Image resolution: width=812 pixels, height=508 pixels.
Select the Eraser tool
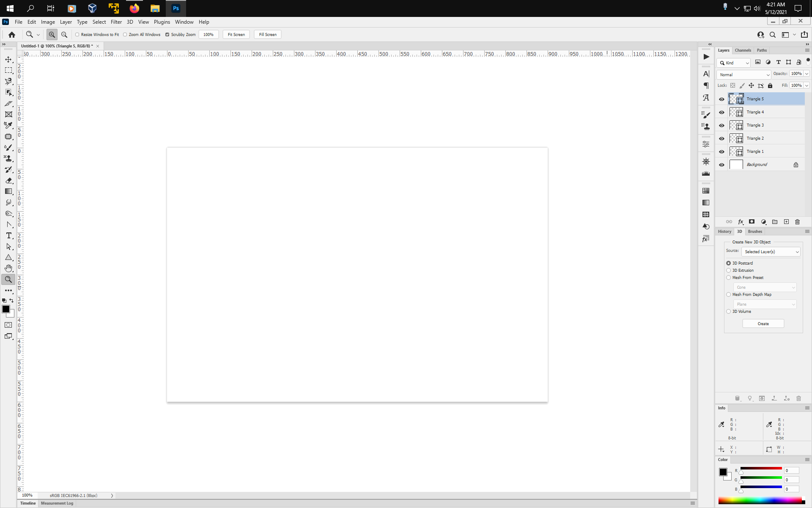tap(8, 180)
